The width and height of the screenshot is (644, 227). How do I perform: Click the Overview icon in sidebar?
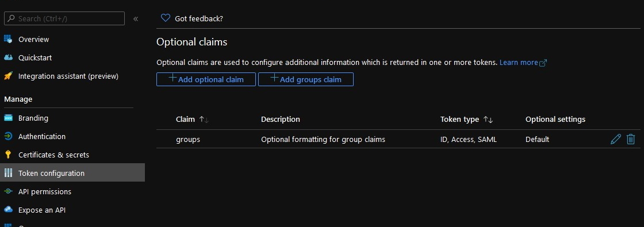click(x=8, y=40)
